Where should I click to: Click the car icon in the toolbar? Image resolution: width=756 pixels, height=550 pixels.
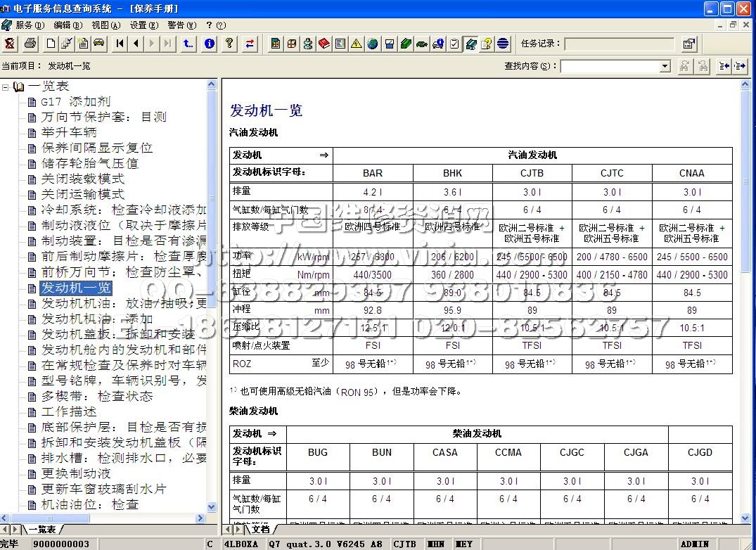coord(99,44)
